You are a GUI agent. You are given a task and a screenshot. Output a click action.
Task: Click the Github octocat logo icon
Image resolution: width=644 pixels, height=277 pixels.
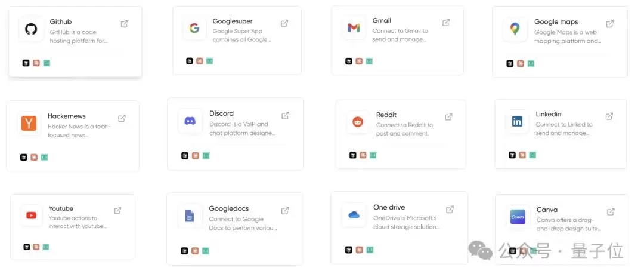coord(31,29)
